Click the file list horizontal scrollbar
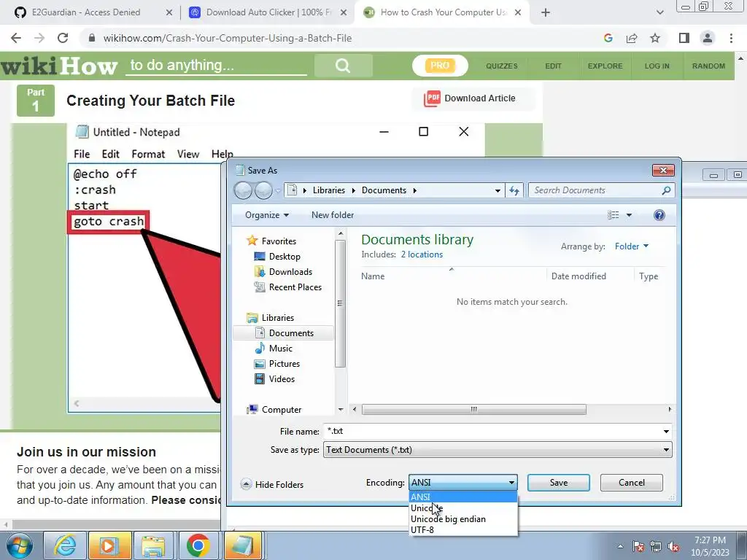747x560 pixels. click(x=474, y=410)
